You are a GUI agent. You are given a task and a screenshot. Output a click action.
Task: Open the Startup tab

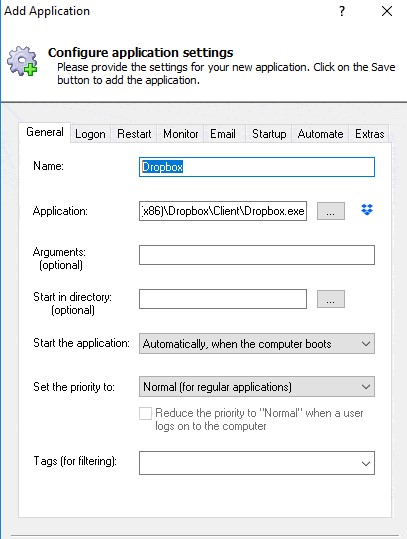coord(269,134)
